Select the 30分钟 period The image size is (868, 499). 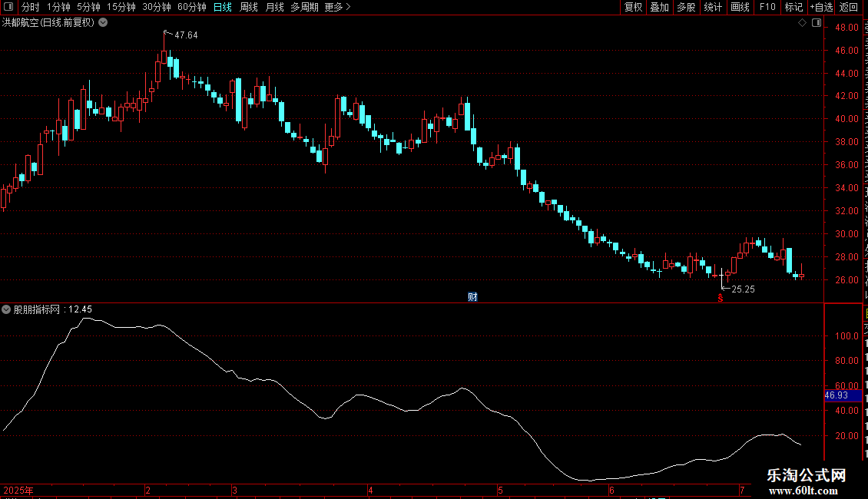click(x=157, y=7)
